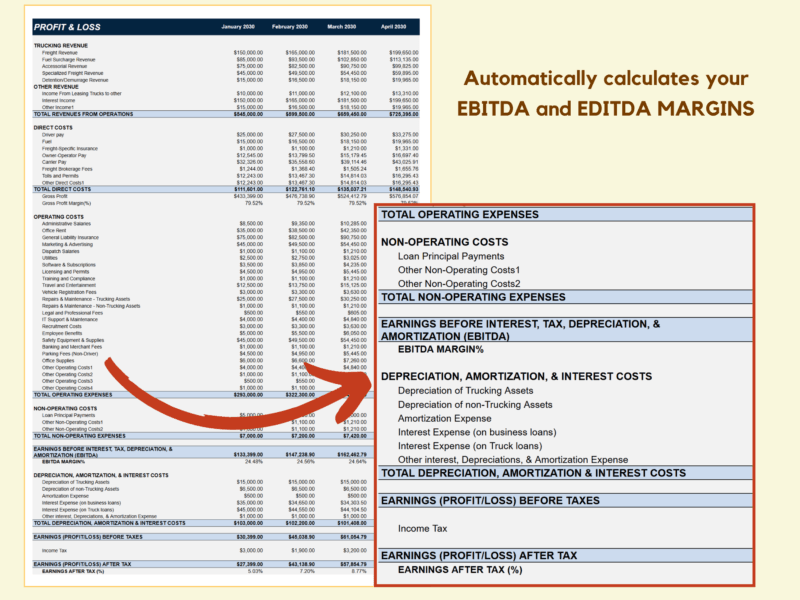Select the Marketing & Advertising row label

(67, 244)
